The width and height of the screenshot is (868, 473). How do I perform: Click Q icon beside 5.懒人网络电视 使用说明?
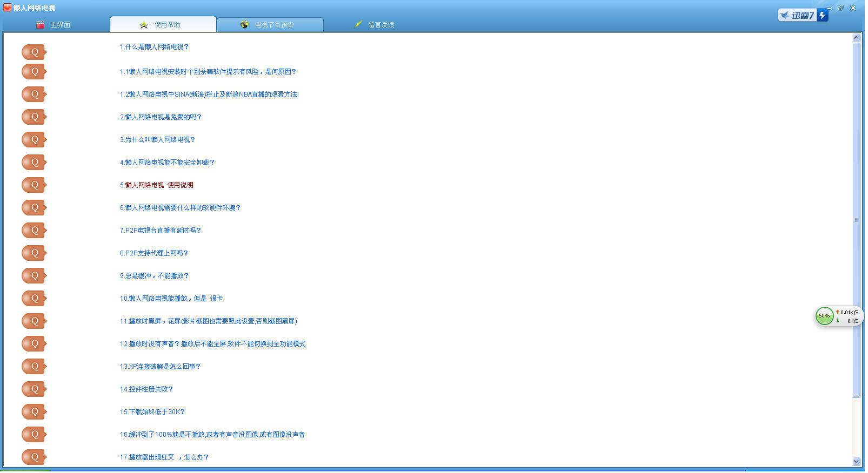click(34, 185)
